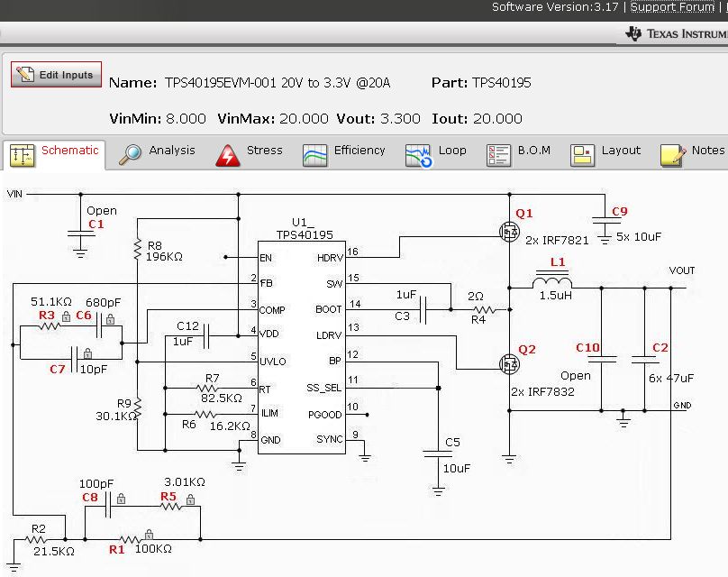Select the C7 capacitor symbol
Image resolution: width=728 pixels, height=577 pixels.
click(74, 360)
